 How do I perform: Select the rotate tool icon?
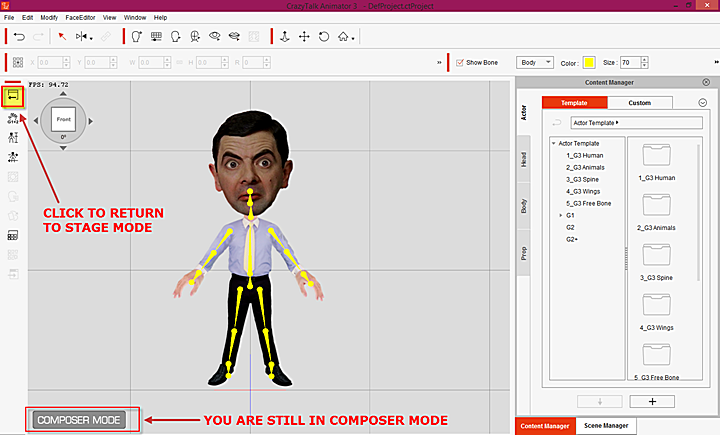pos(323,37)
